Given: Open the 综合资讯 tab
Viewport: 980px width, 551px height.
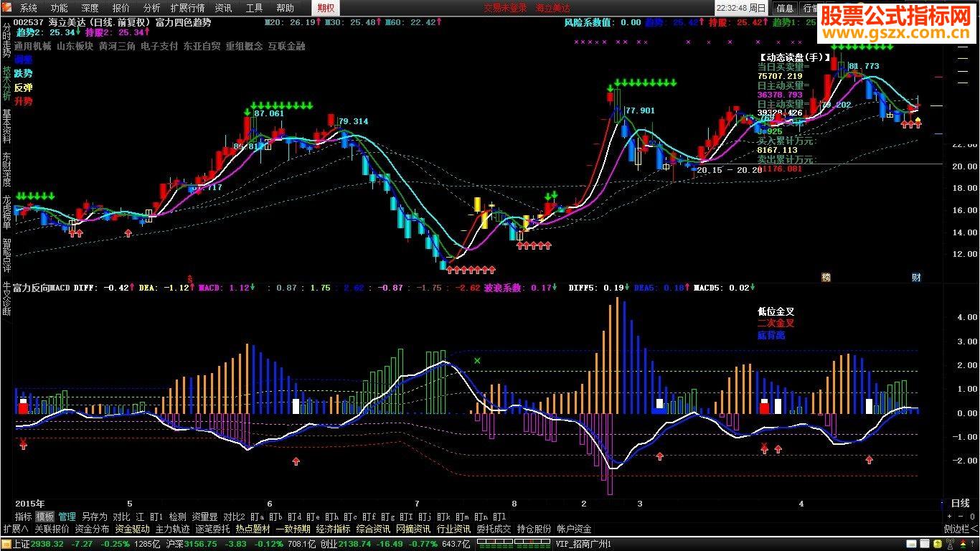Looking at the screenshot, I should 373,529.
